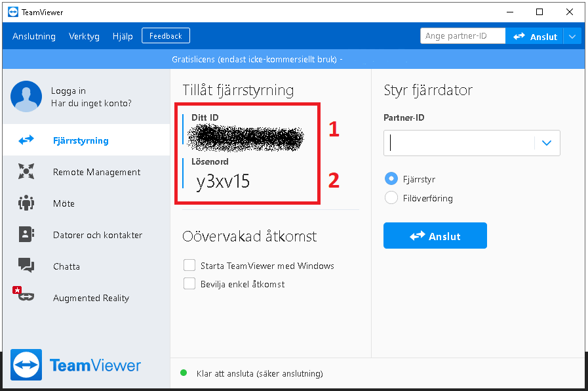Minimize the TeamViewer window
This screenshot has width=588, height=391.
pos(510,12)
